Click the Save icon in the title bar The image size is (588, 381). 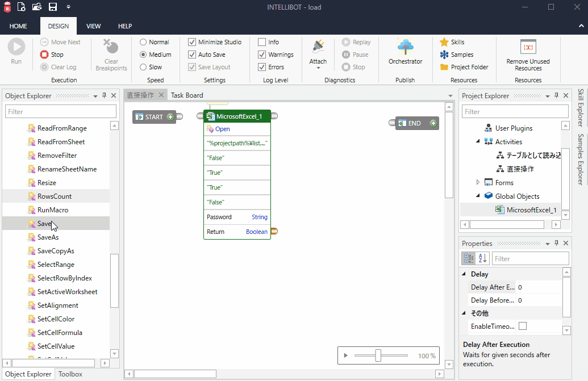[x=53, y=6]
